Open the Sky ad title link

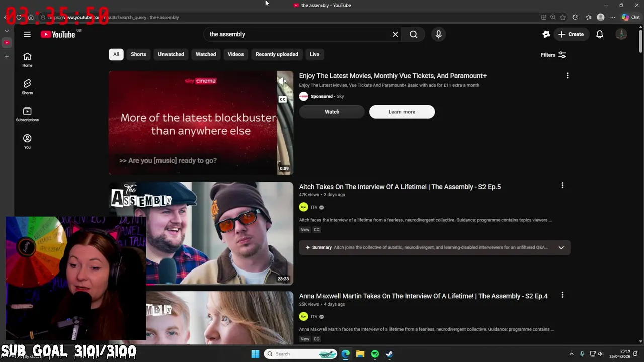392,76
